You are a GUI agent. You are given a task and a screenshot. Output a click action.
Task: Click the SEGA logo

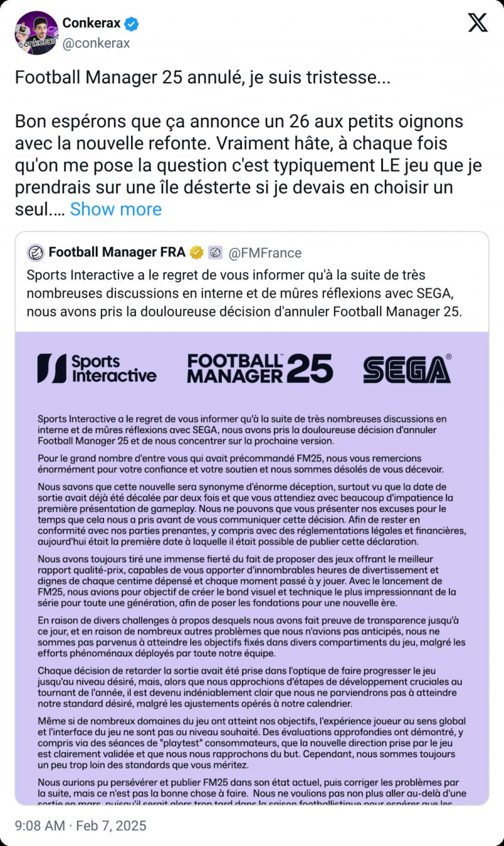pyautogui.click(x=407, y=369)
